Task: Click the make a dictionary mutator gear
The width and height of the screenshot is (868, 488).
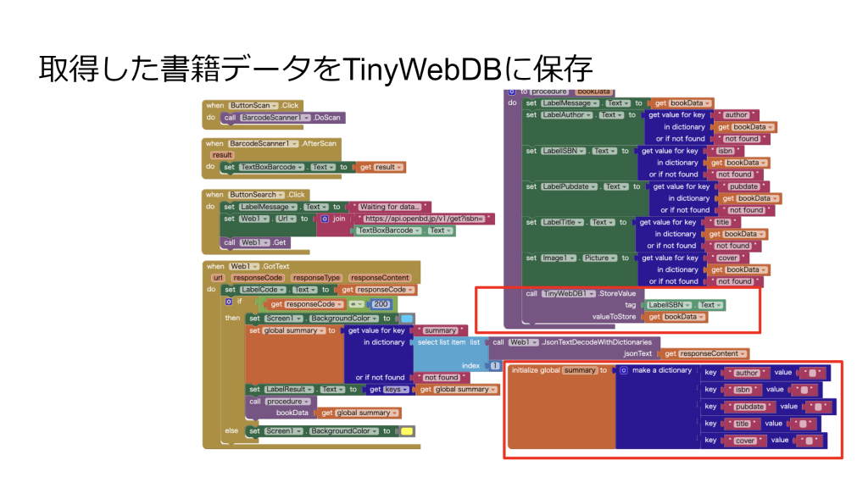Action: [624, 370]
